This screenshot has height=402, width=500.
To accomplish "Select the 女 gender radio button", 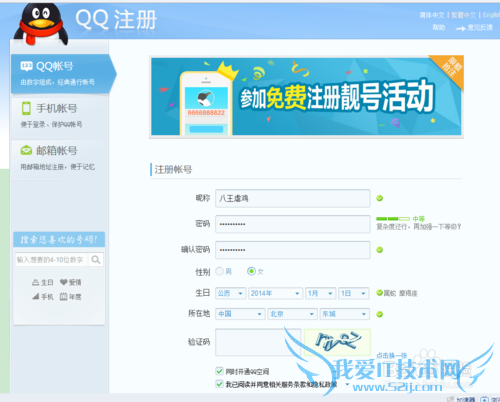I will pos(251,271).
